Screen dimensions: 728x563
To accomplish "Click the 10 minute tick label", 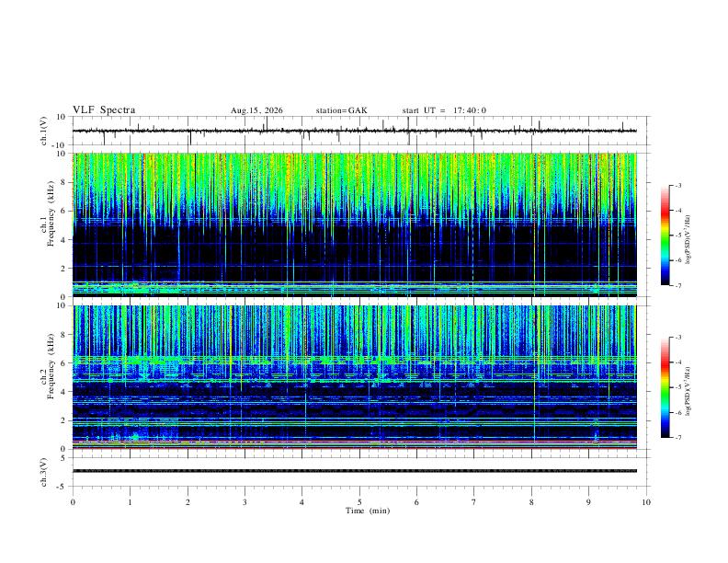I will click(x=646, y=502).
